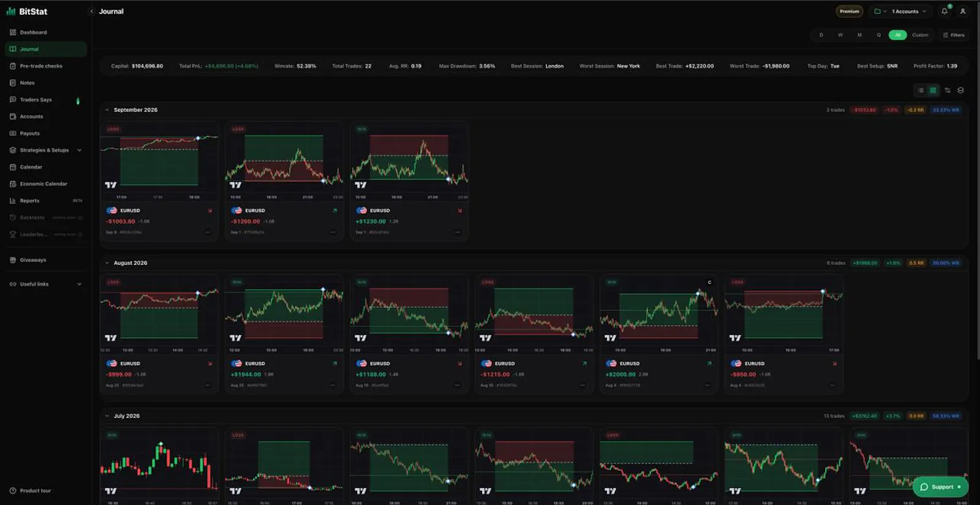Image resolution: width=980 pixels, height=505 pixels.
Task: Select the D (daily) time range
Action: coord(821,35)
